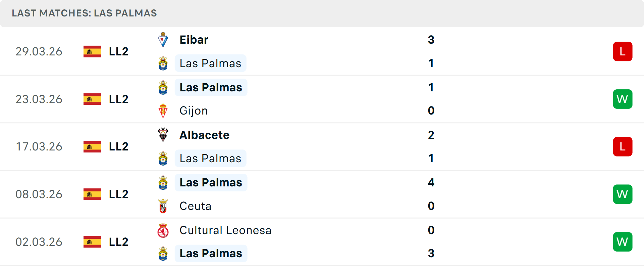Click the score 4 in the Ceuta match
Screen dimensions: 644x266
click(431, 183)
